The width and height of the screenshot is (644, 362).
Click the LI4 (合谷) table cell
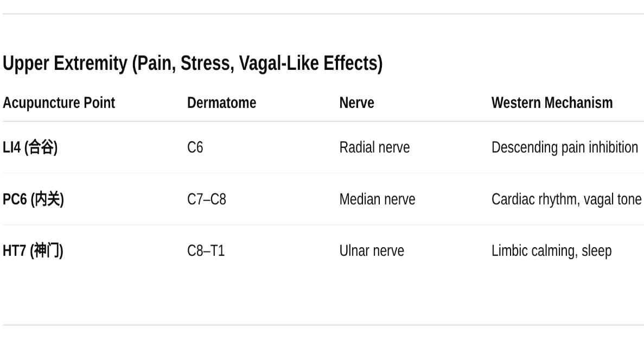[x=30, y=147]
